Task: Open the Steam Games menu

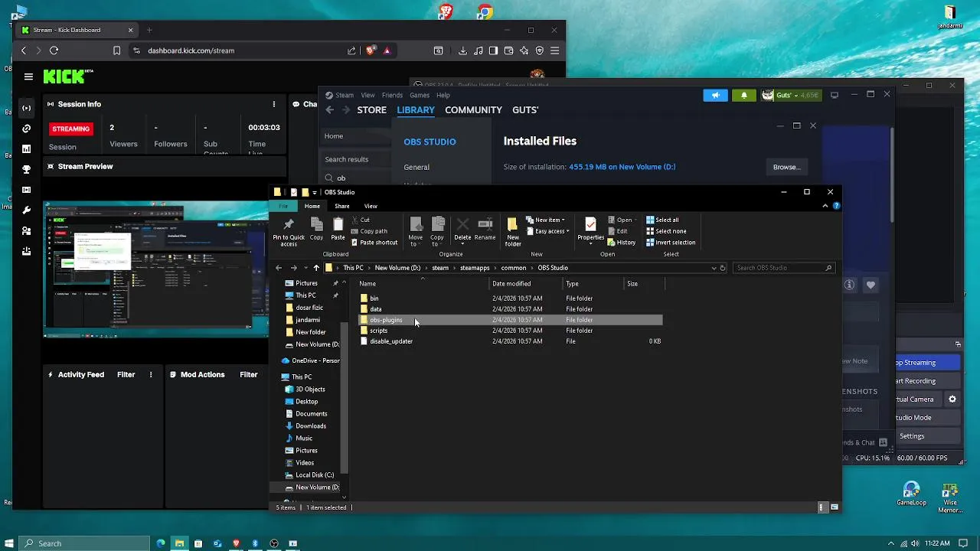Action: [420, 95]
